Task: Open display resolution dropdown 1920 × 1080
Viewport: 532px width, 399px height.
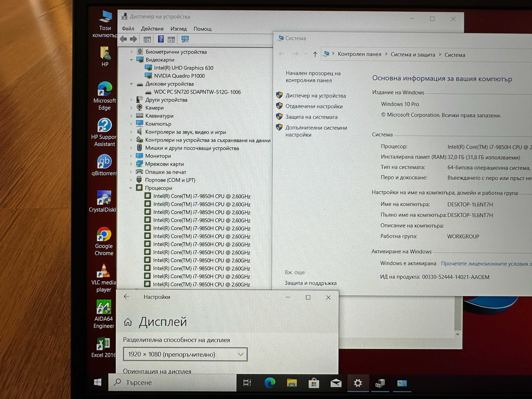Action: tap(185, 354)
